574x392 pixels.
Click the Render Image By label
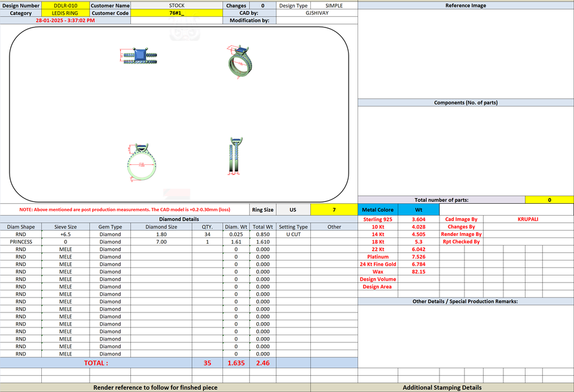point(461,234)
